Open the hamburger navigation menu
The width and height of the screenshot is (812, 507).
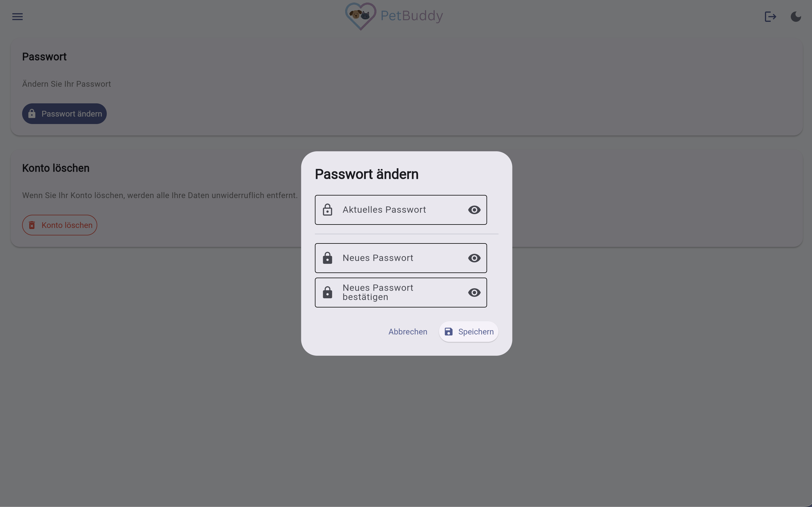[x=18, y=16]
